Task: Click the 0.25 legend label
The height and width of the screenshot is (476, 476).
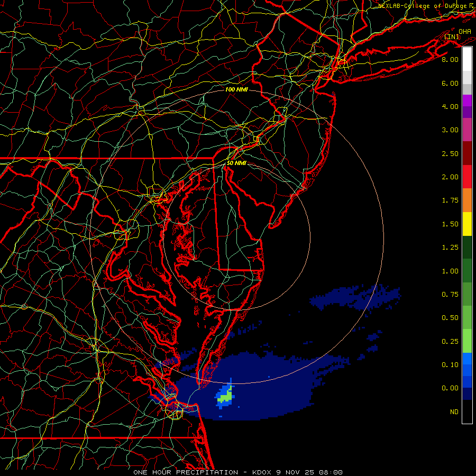Action: [x=450, y=342]
